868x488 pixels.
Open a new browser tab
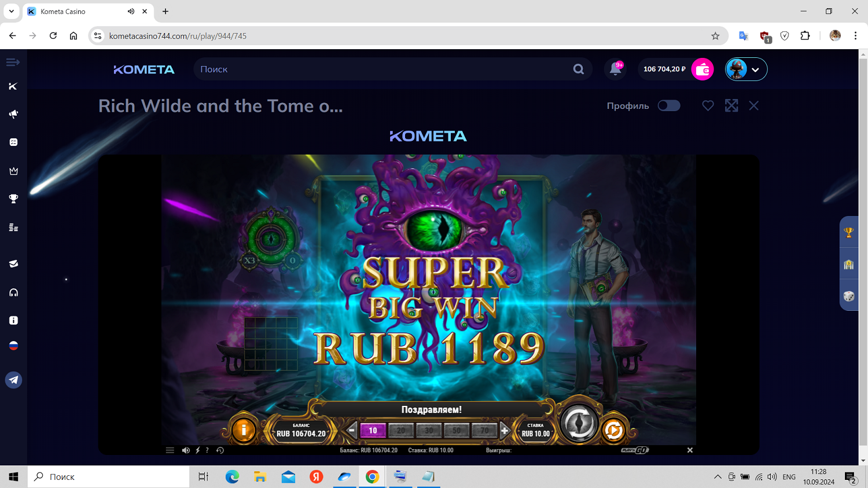(x=165, y=12)
